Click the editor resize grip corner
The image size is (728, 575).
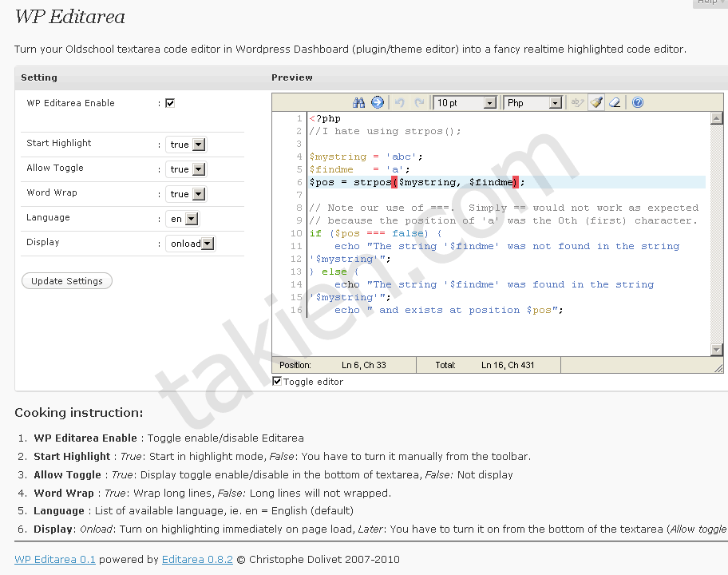click(x=718, y=368)
